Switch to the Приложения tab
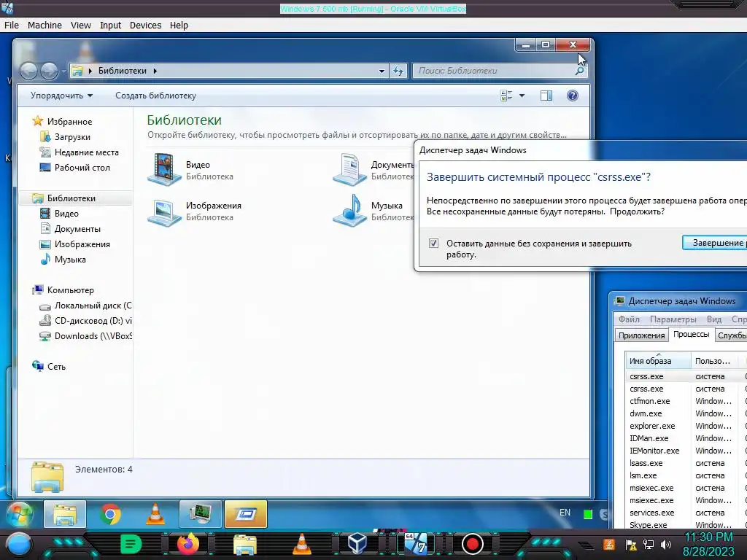This screenshot has height=560, width=747. [x=641, y=335]
